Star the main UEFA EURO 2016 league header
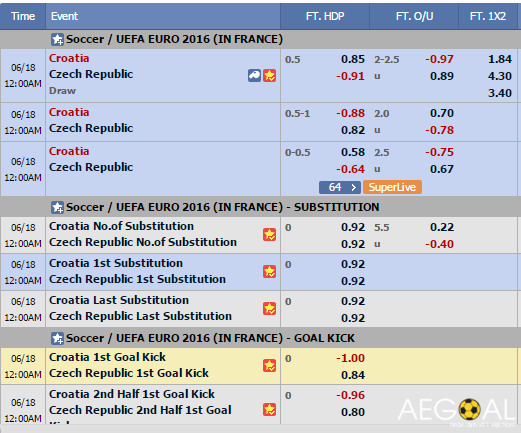Image resolution: width=521 pixels, height=433 pixels. [x=57, y=40]
